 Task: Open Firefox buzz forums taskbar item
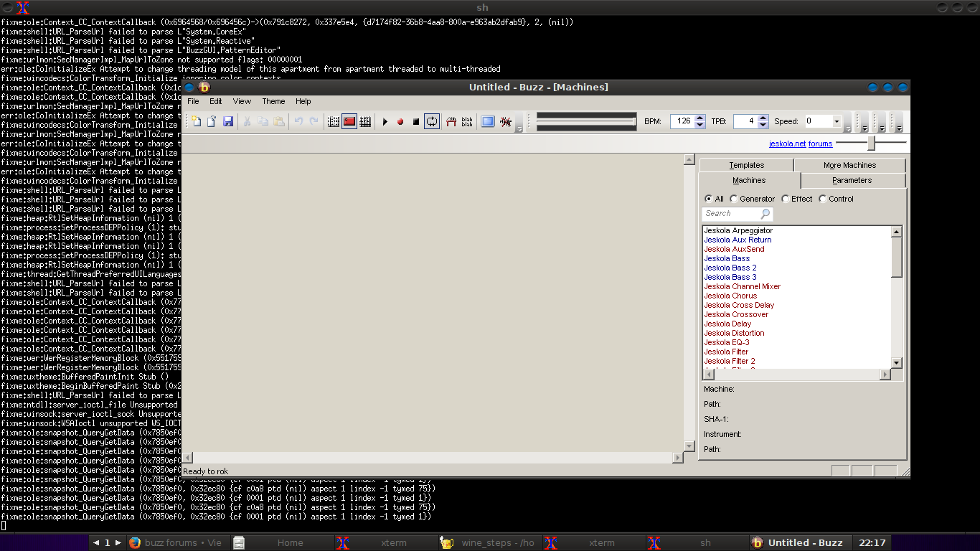(x=176, y=542)
